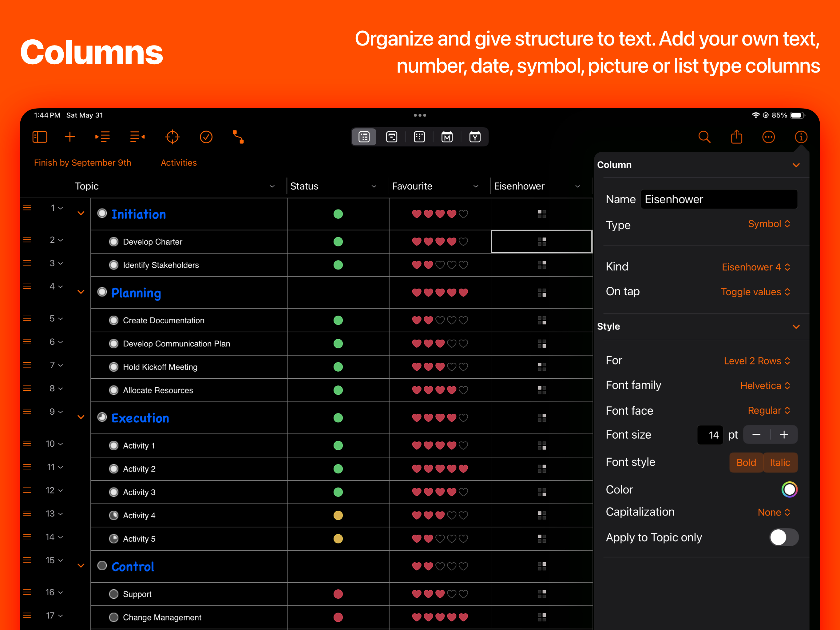The image size is (840, 630).
Task: Toggle the info inspector icon
Action: [801, 137]
